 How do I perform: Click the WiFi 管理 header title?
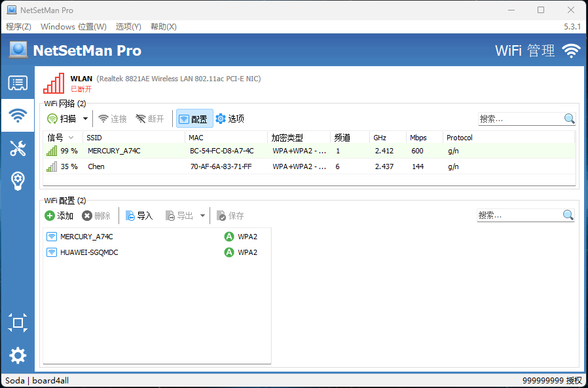[x=524, y=50]
